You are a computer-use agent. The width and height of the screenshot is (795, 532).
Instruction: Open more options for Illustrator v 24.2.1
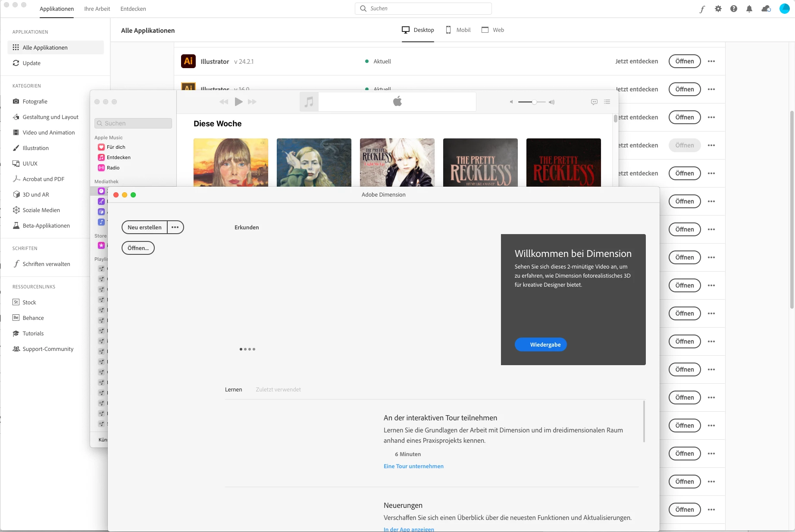(711, 61)
